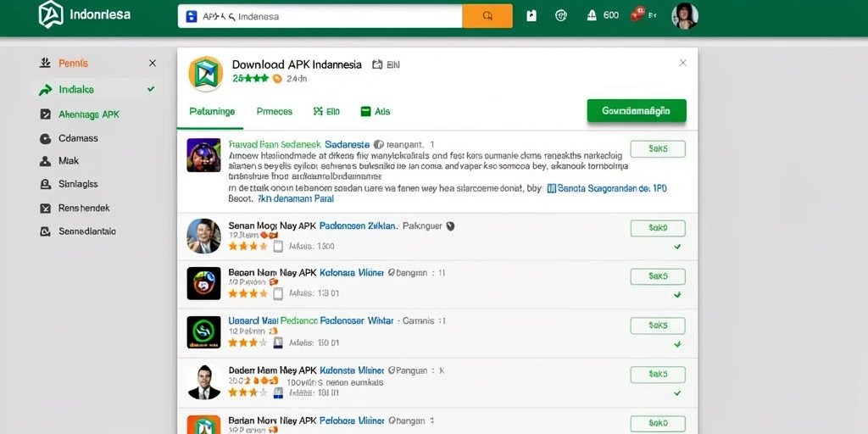Select Pennis in the sidebar
This screenshot has width=868, height=434.
coord(73,63)
